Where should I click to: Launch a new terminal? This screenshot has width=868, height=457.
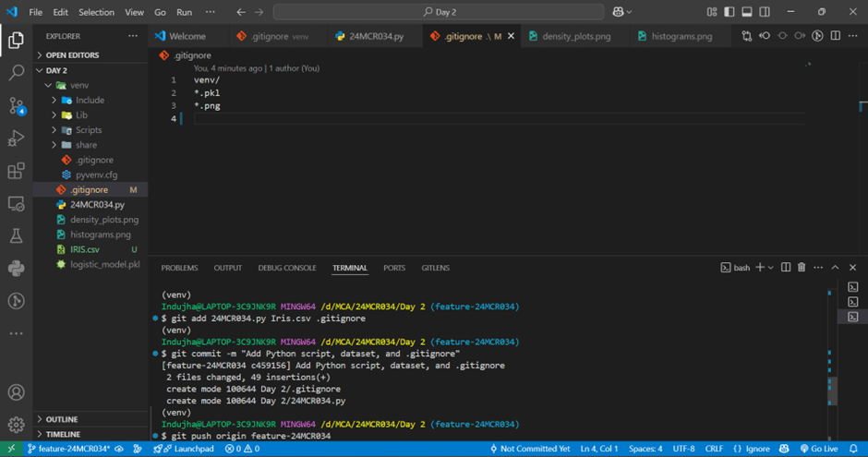click(x=759, y=267)
